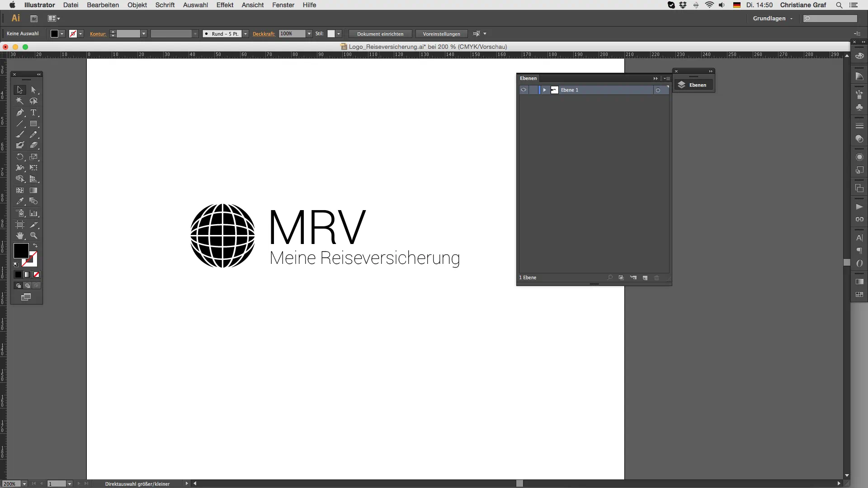The width and height of the screenshot is (868, 488).
Task: Select the Mesh tool
Action: (x=20, y=190)
